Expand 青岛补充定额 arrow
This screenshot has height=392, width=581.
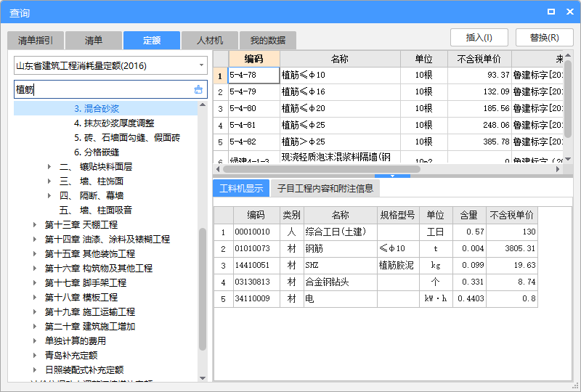click(x=35, y=355)
